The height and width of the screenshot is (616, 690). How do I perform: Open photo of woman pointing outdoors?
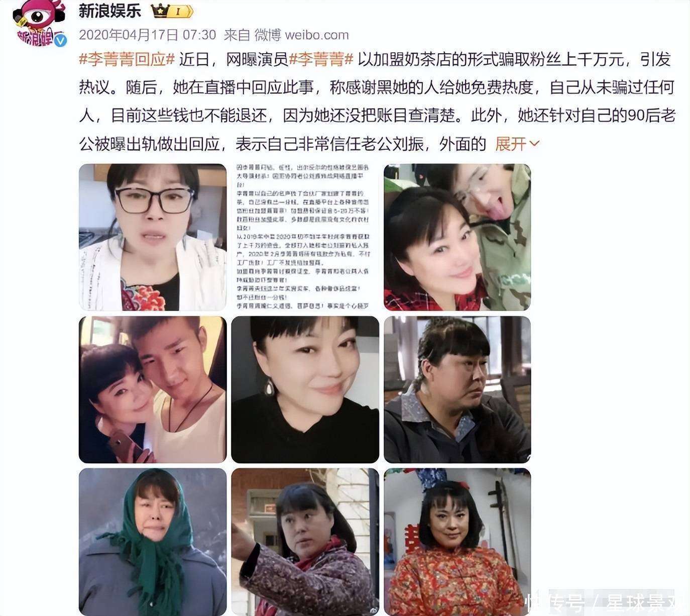[305, 542]
